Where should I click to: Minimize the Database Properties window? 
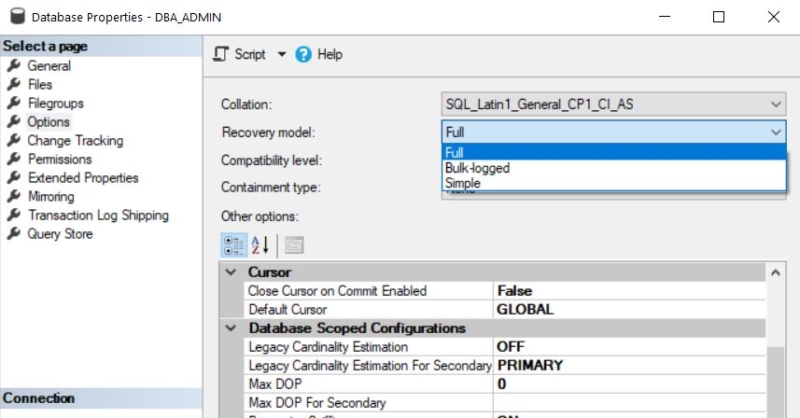[664, 17]
